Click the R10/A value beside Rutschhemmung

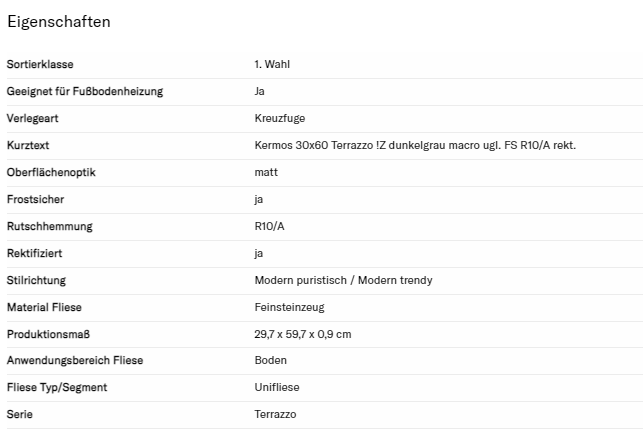click(270, 227)
